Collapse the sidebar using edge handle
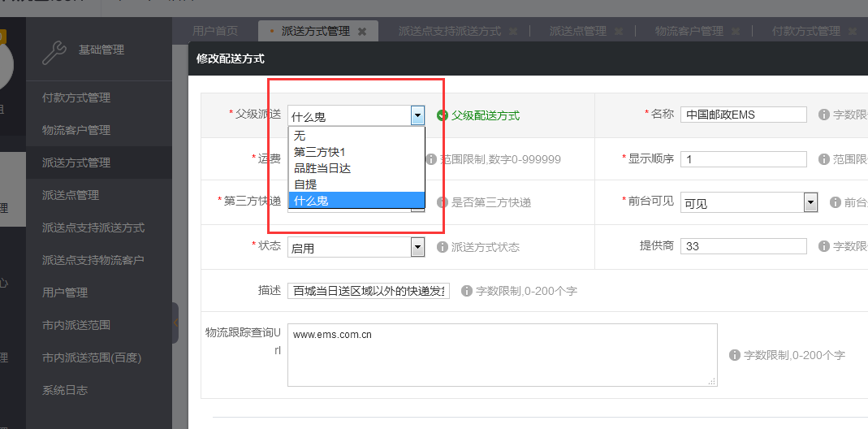The image size is (868, 429). point(175,323)
